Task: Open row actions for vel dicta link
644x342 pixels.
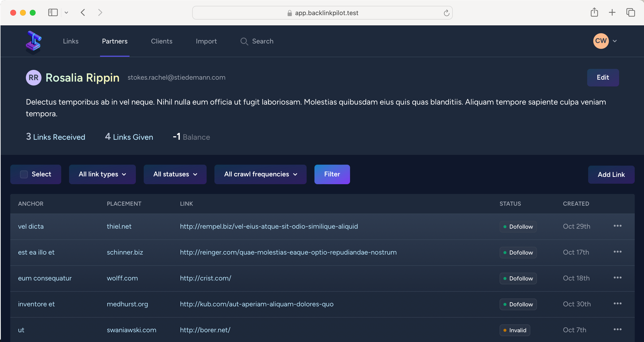Action: (617, 226)
